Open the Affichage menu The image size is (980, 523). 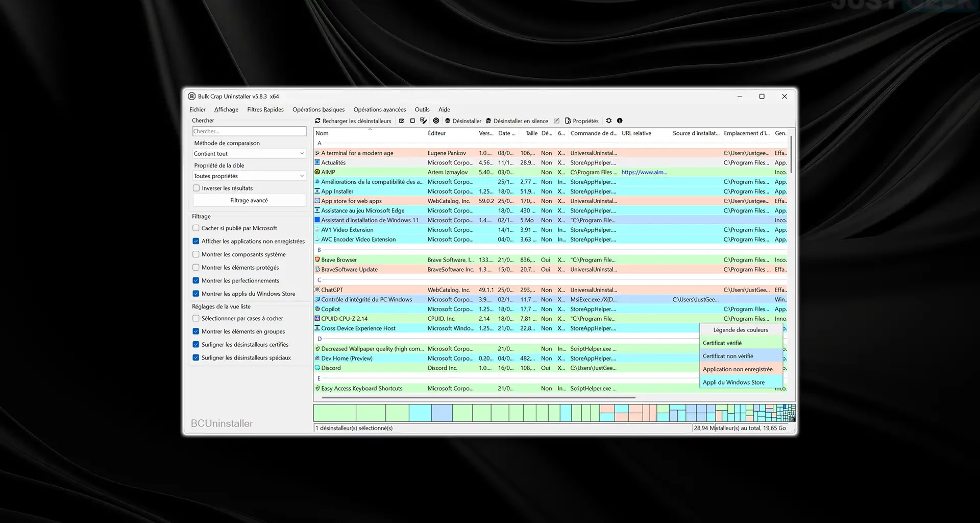coord(226,109)
